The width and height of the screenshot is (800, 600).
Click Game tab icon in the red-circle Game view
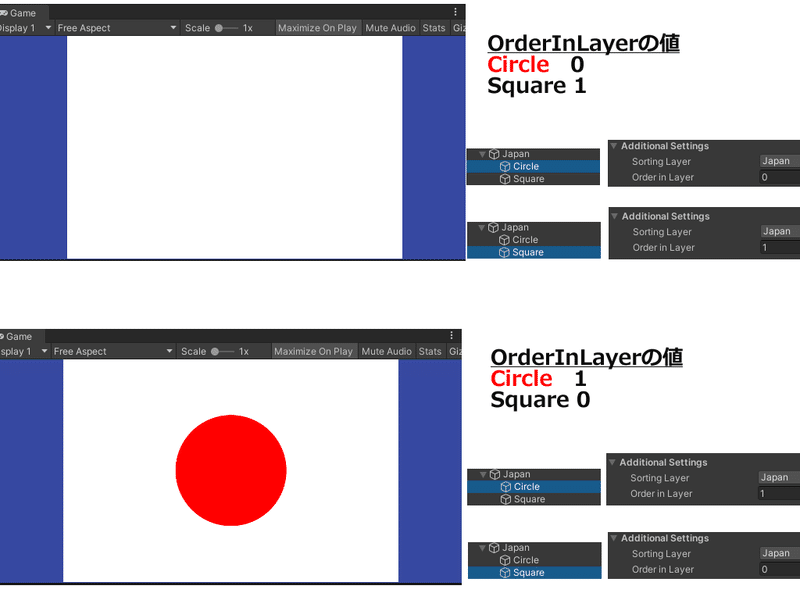point(2,336)
